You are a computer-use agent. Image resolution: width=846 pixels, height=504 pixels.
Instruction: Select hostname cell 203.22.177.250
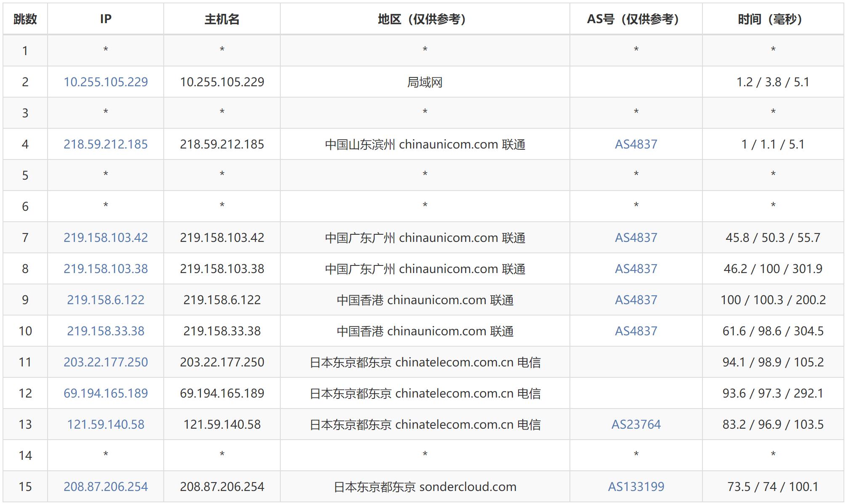click(x=222, y=362)
